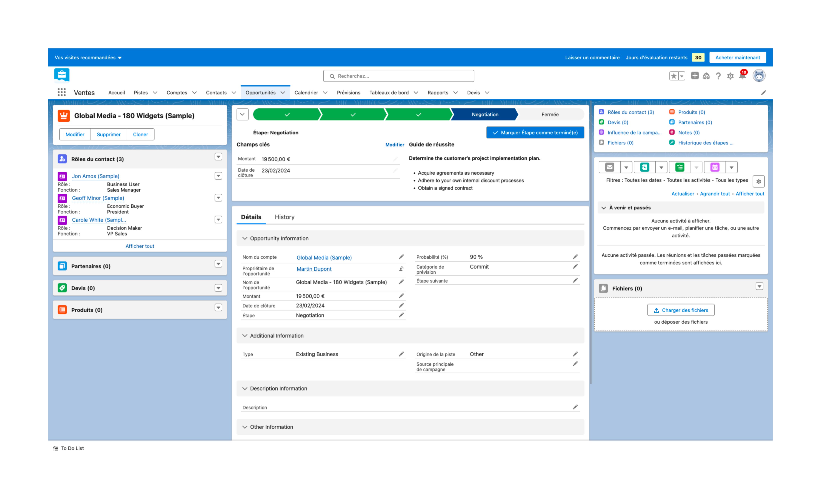Click the Supprimer button
This screenshot has width=821, height=504.
108,134
